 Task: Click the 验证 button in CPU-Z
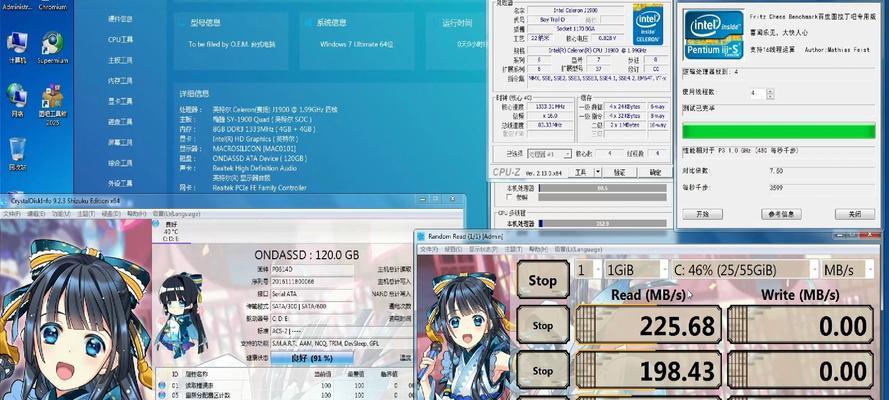pyautogui.click(x=620, y=172)
